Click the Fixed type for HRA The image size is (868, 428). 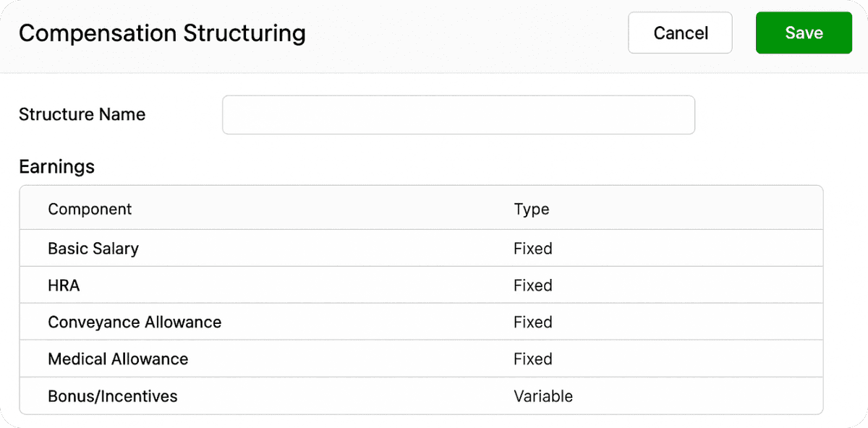pyautogui.click(x=533, y=286)
